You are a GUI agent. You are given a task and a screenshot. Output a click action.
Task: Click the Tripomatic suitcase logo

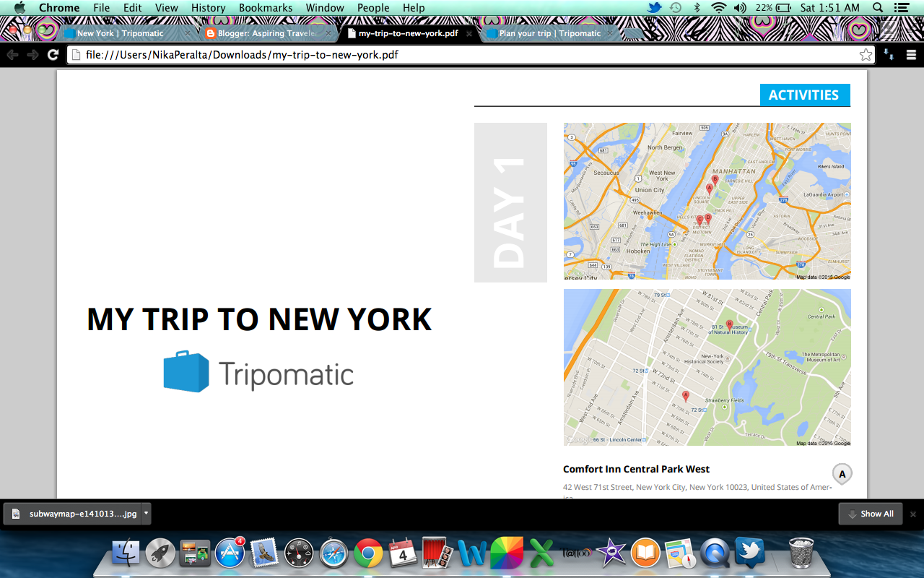[186, 371]
